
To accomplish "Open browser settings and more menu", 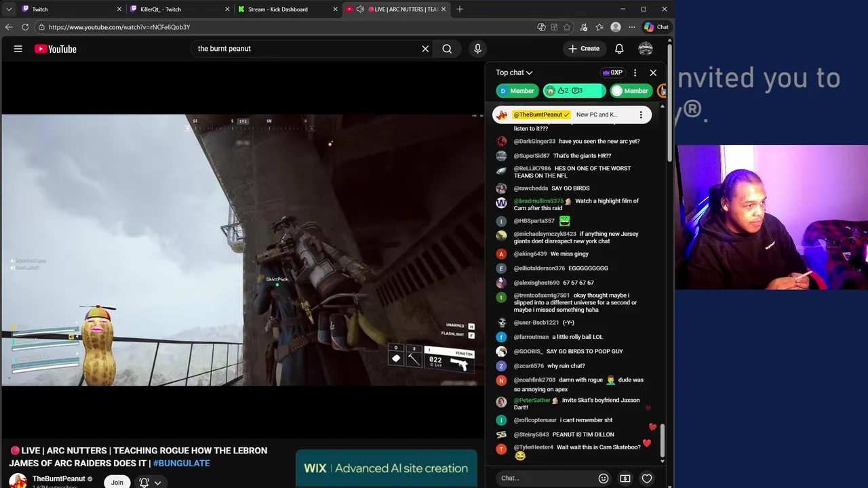I will tap(632, 27).
